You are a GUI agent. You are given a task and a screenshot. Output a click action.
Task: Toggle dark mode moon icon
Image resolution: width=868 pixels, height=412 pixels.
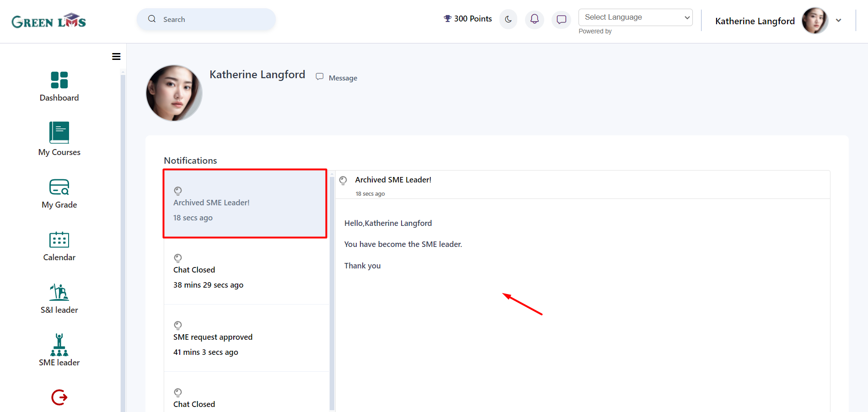508,19
